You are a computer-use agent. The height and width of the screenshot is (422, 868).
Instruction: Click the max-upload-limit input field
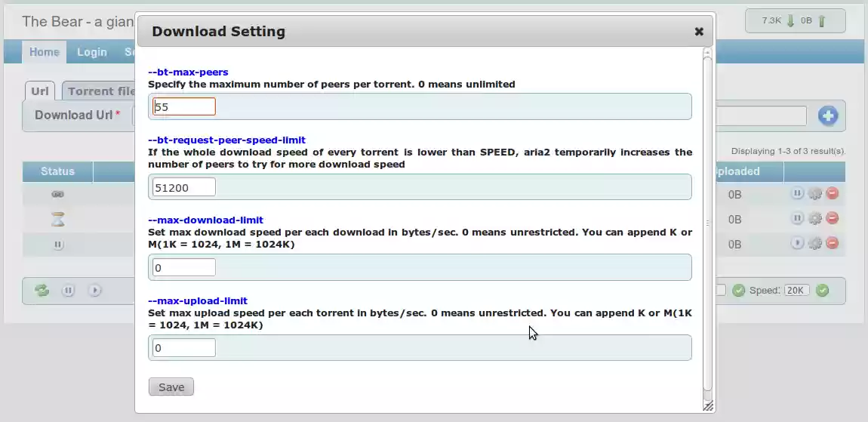coord(183,348)
